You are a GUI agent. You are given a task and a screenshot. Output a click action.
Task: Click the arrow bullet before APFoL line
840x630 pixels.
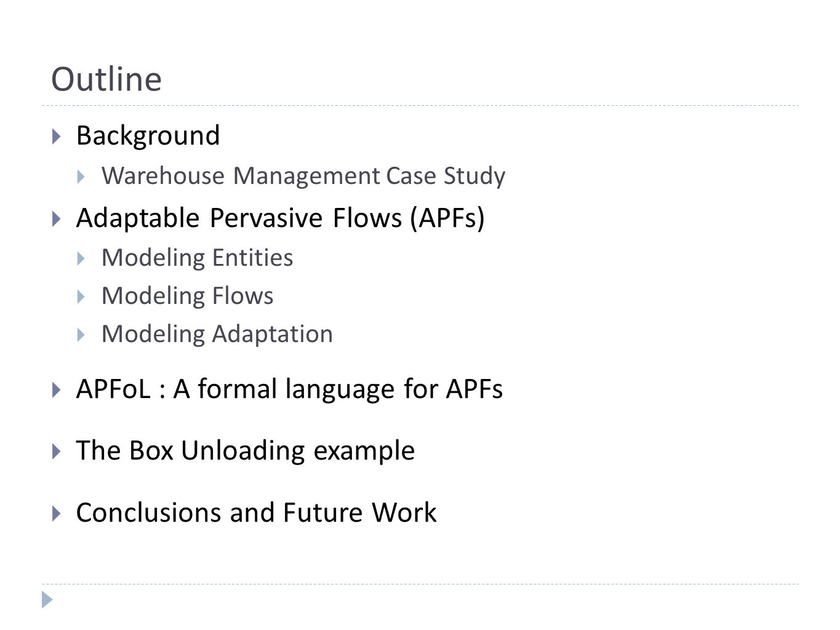[57, 389]
